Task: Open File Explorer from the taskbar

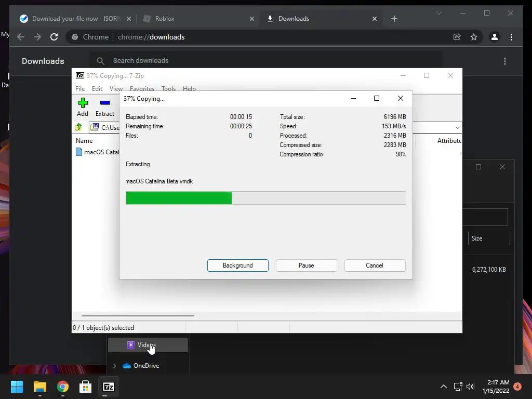Action: point(39,387)
